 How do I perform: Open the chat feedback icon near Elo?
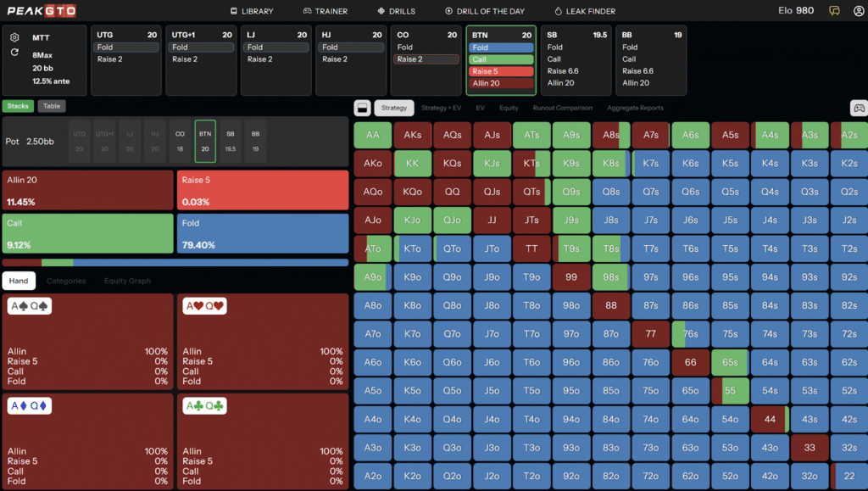pyautogui.click(x=835, y=11)
